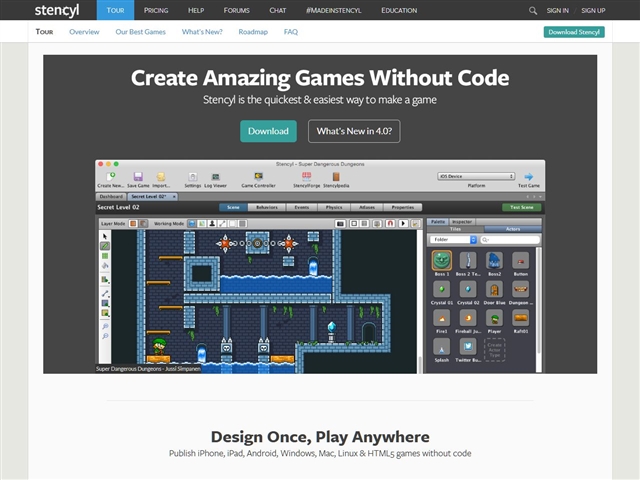Open the Game Controller icon

[x=258, y=177]
